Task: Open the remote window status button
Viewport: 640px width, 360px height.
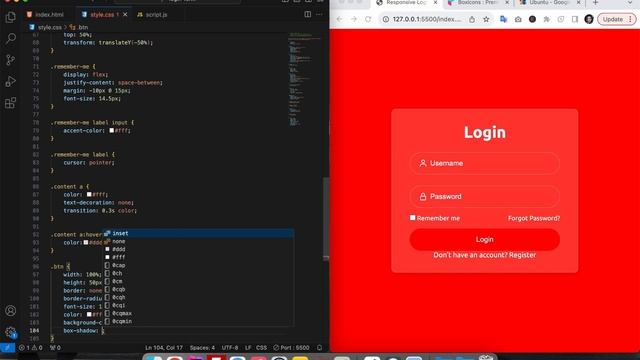Action: (7, 348)
